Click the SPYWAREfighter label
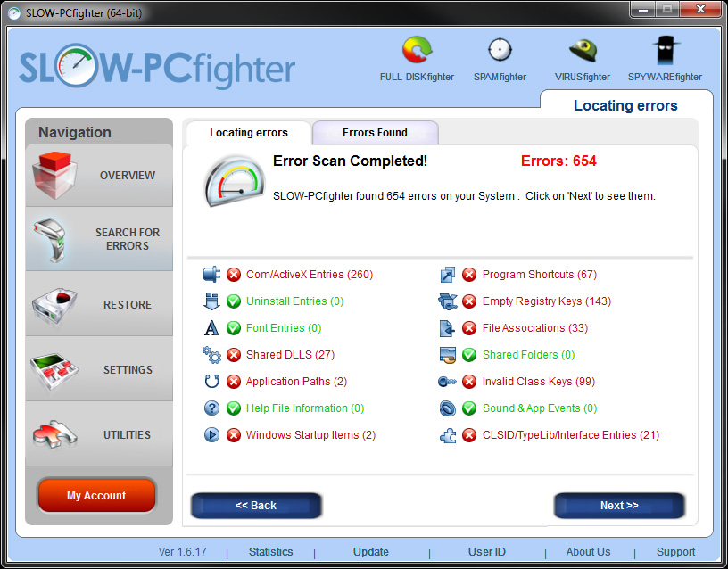Image resolution: width=728 pixels, height=569 pixels. pos(665,77)
